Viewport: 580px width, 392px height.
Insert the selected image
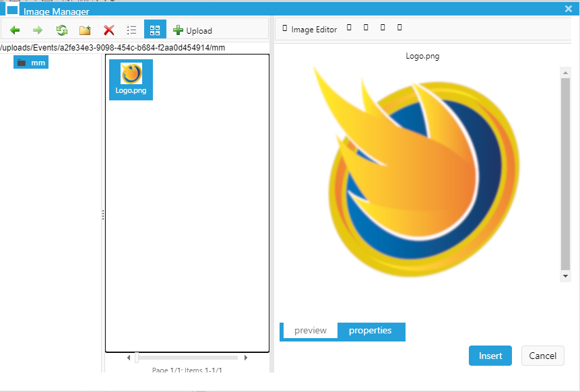click(x=490, y=356)
